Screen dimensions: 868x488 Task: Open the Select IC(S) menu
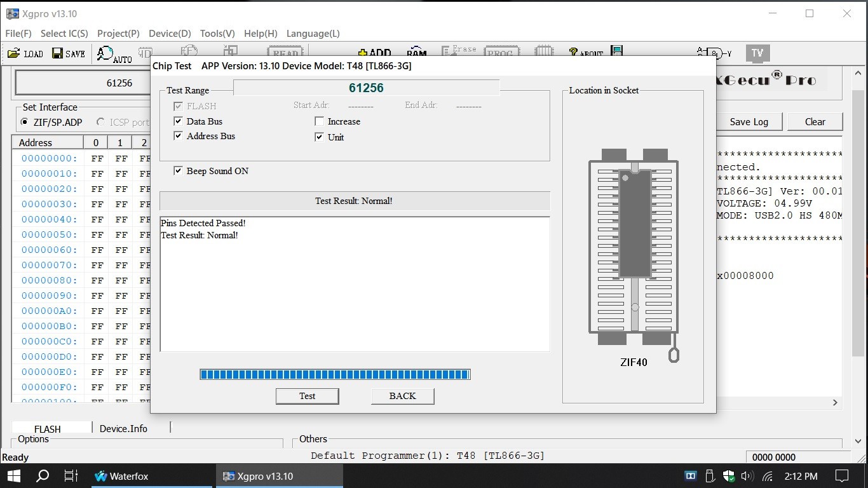coord(64,34)
